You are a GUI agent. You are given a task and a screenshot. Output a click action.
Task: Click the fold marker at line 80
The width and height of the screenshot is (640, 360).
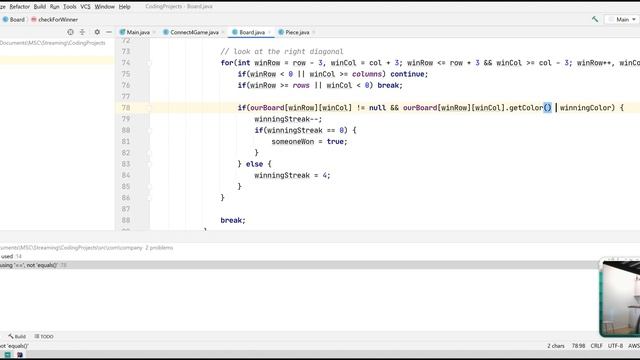tap(149, 130)
